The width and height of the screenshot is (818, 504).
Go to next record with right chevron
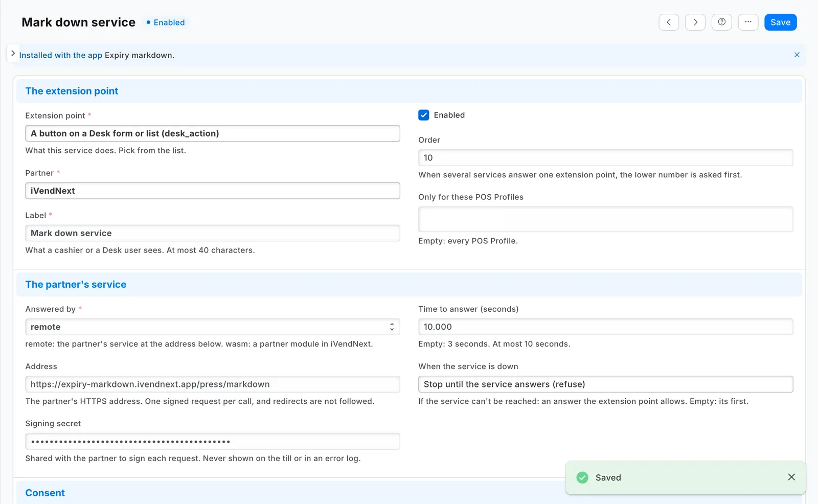695,22
